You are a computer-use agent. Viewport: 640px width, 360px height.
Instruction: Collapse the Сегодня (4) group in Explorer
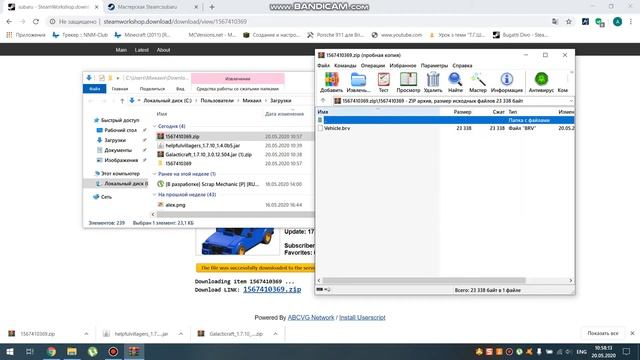[x=155, y=126]
